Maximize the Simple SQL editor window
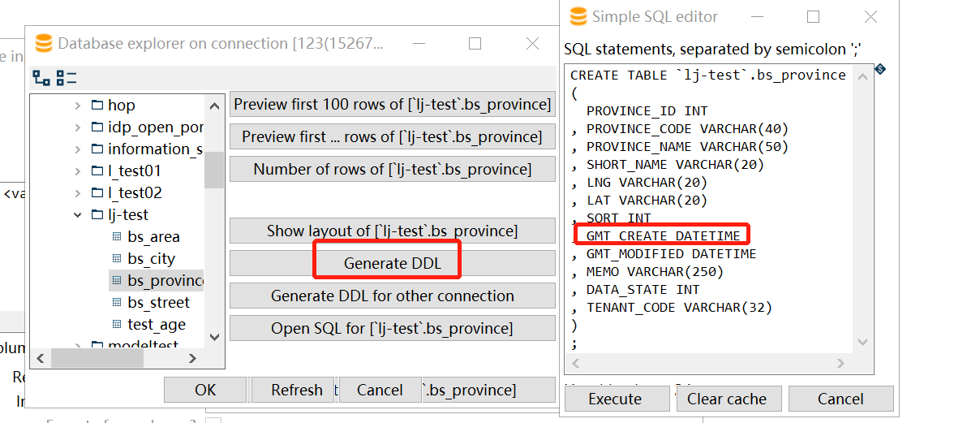 813,16
